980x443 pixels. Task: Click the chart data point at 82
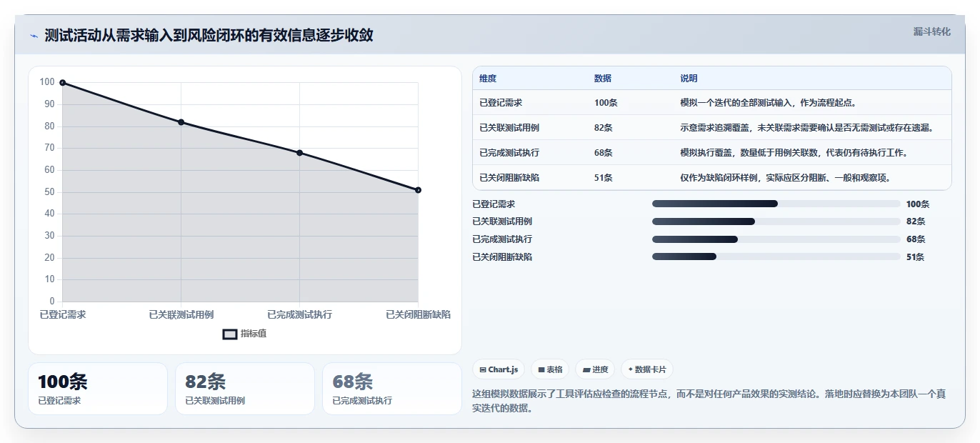pos(181,122)
